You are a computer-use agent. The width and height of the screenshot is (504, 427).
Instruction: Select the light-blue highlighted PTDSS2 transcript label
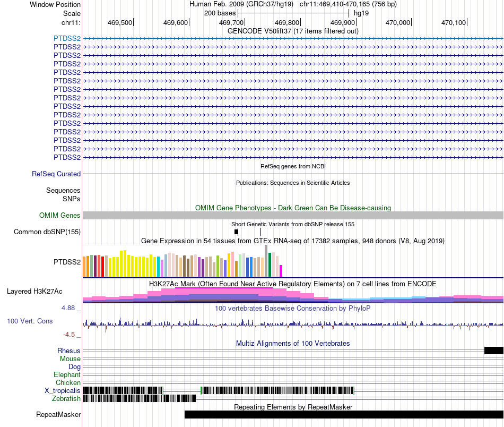67,39
